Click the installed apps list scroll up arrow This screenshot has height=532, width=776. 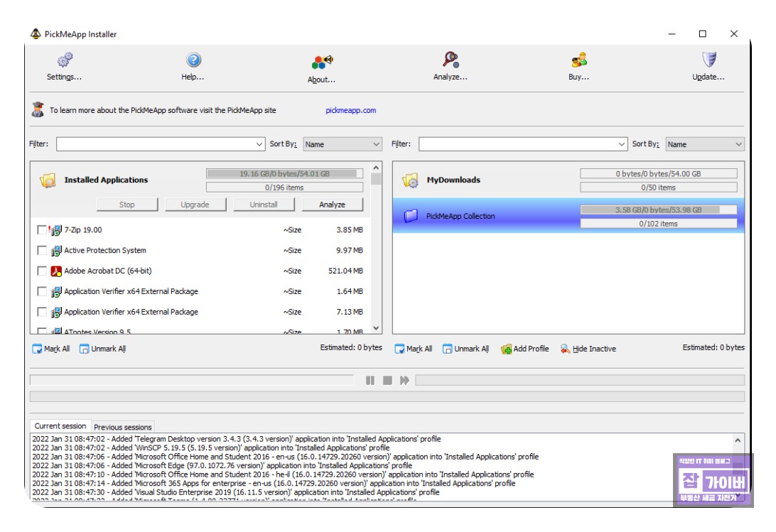pyautogui.click(x=376, y=168)
